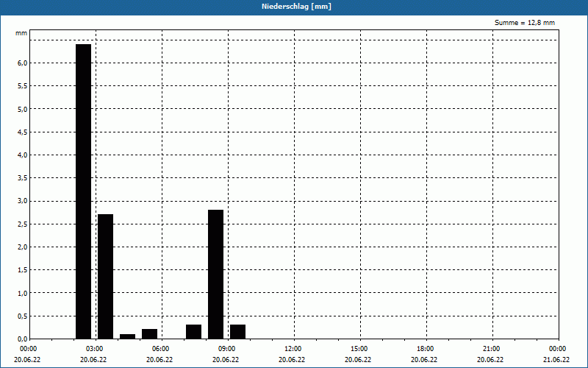
Task: Select the y-axis value "4,5"
Action: (23, 132)
